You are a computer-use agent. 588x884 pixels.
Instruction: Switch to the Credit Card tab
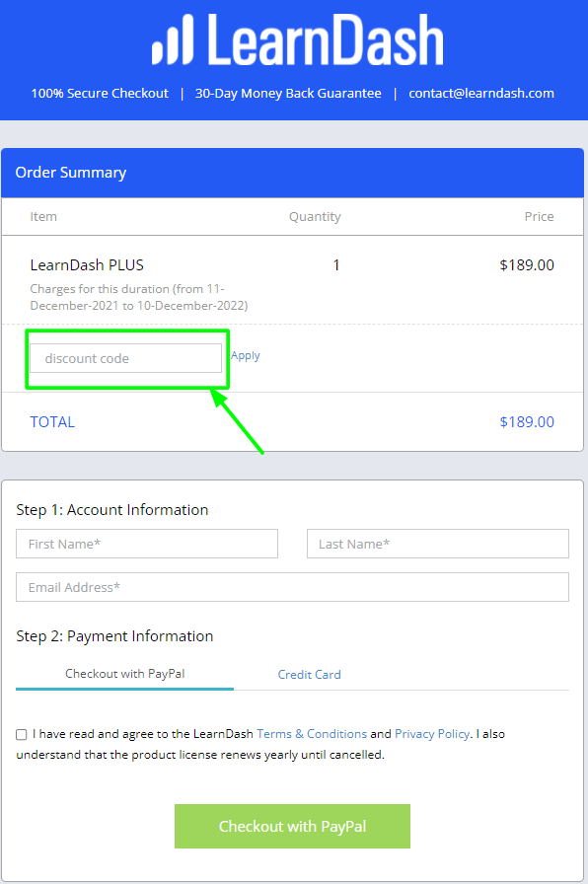pos(309,674)
